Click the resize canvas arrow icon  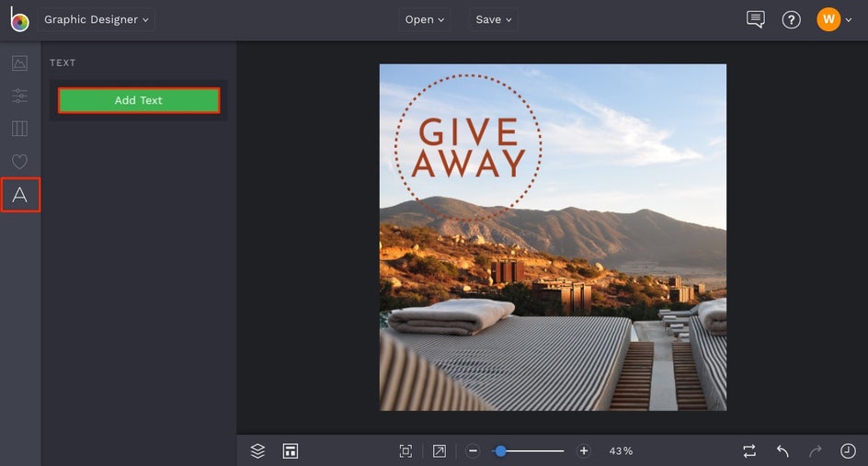tap(439, 451)
